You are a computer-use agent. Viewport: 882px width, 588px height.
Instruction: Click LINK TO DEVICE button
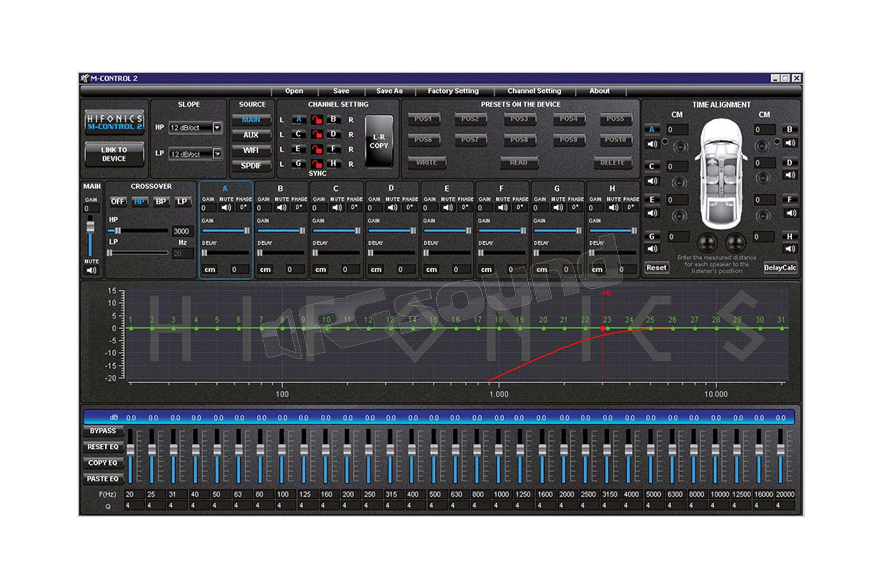click(114, 154)
